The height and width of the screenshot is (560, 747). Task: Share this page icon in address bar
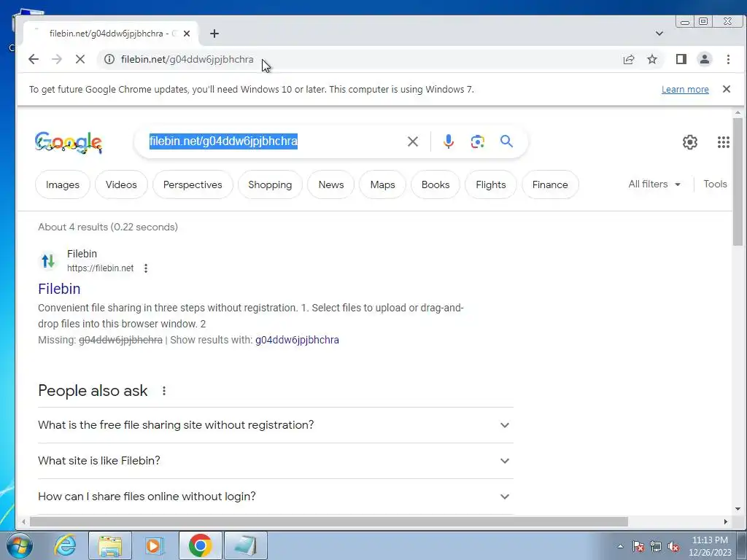coord(629,59)
